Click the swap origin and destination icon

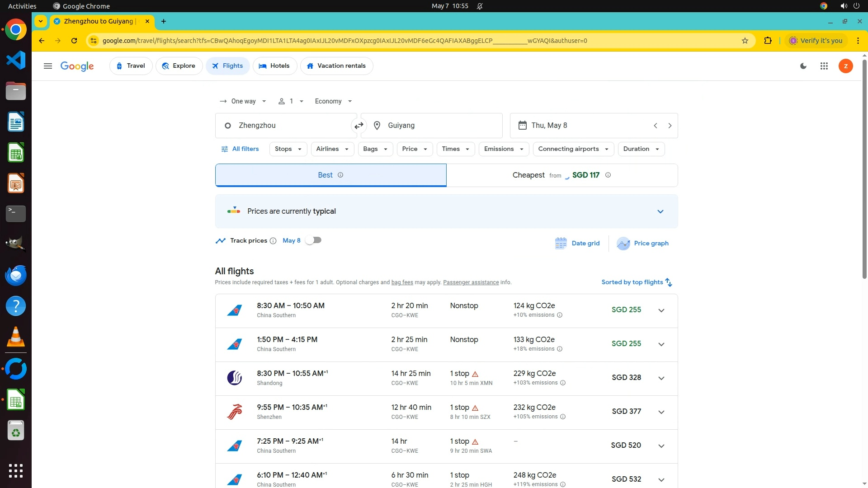coord(359,126)
